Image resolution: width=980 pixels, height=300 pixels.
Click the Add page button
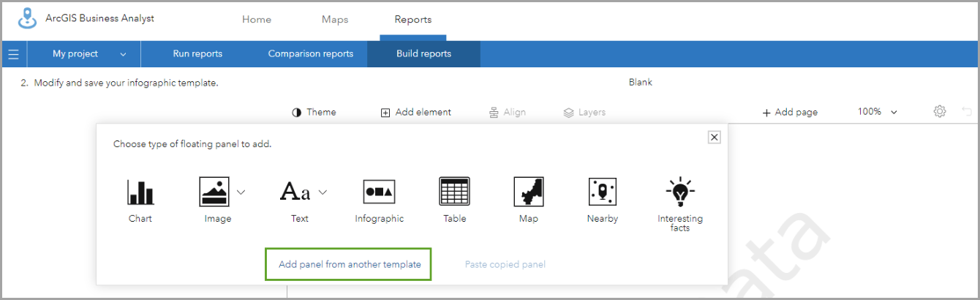pos(790,112)
